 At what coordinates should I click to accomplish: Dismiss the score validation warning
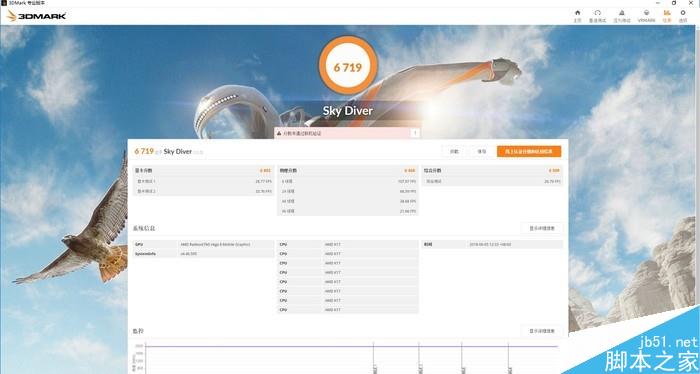(x=415, y=133)
